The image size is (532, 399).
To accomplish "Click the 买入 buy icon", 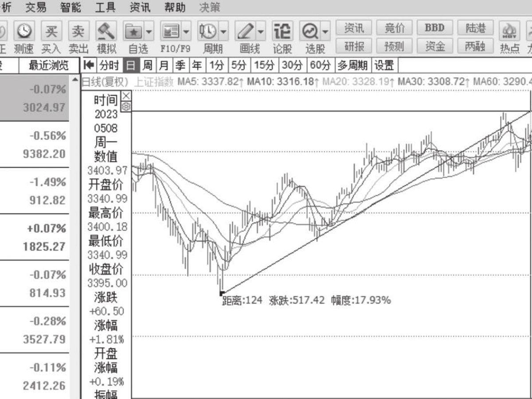I will click(51, 32).
